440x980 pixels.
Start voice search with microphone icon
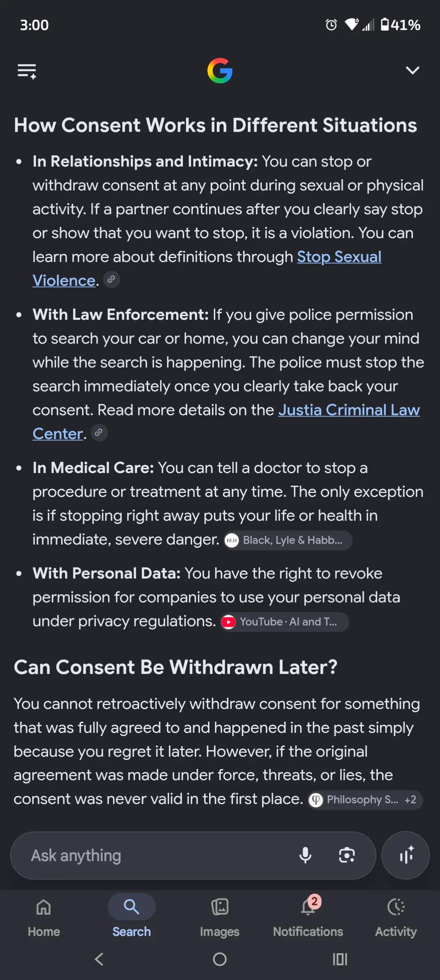coord(305,855)
